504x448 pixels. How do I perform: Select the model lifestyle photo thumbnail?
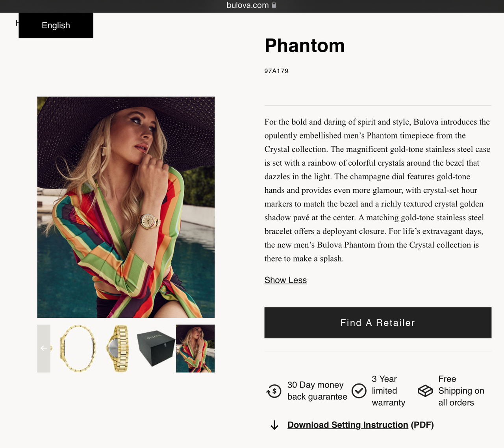tap(195, 348)
